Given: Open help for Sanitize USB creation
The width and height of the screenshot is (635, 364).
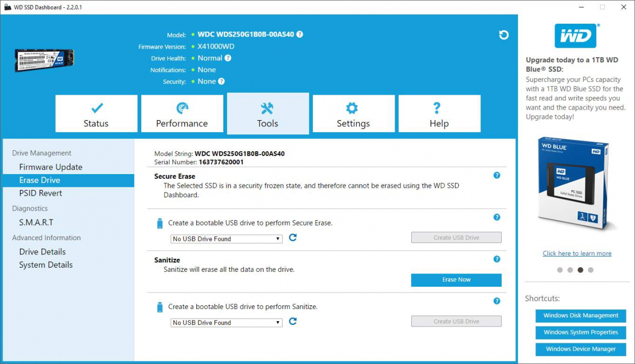Looking at the screenshot, I should click(497, 301).
